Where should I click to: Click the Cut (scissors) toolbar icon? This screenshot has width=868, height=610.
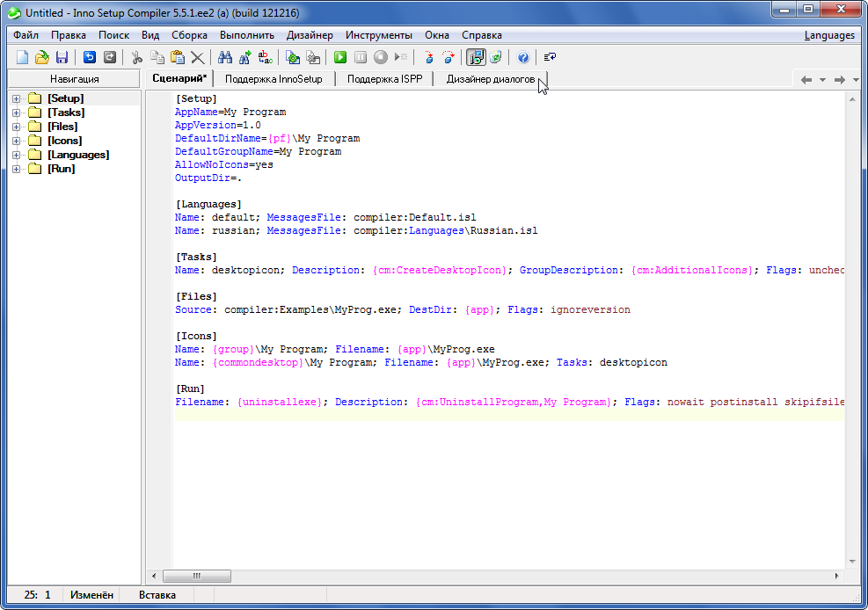[136, 57]
